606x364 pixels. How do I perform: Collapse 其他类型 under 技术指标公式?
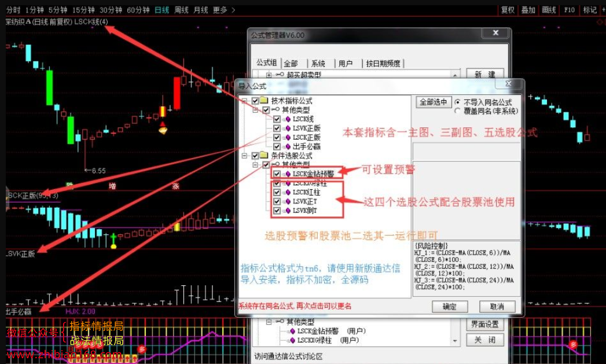(x=255, y=110)
